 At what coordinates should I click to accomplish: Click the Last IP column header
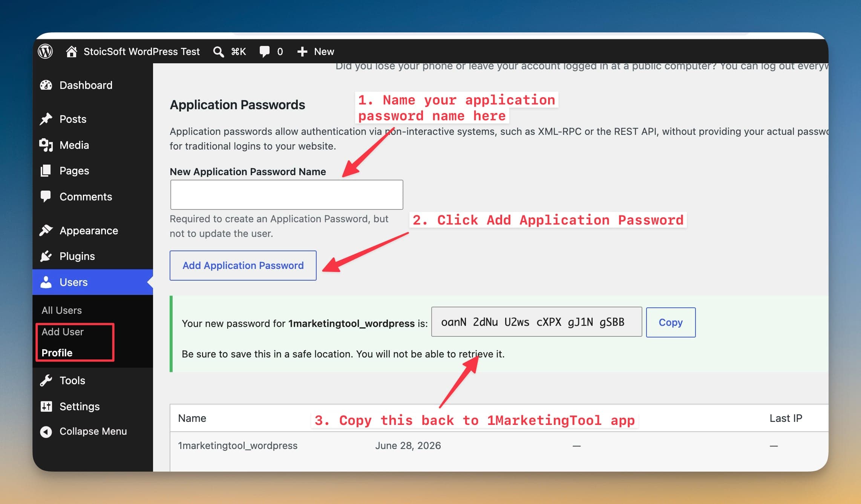pyautogui.click(x=786, y=418)
